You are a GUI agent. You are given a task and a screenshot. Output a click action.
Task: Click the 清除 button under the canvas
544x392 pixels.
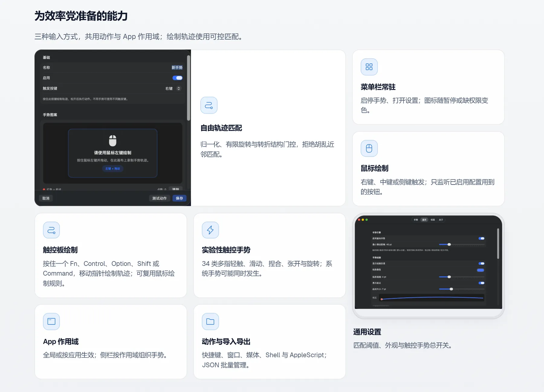coord(176,189)
